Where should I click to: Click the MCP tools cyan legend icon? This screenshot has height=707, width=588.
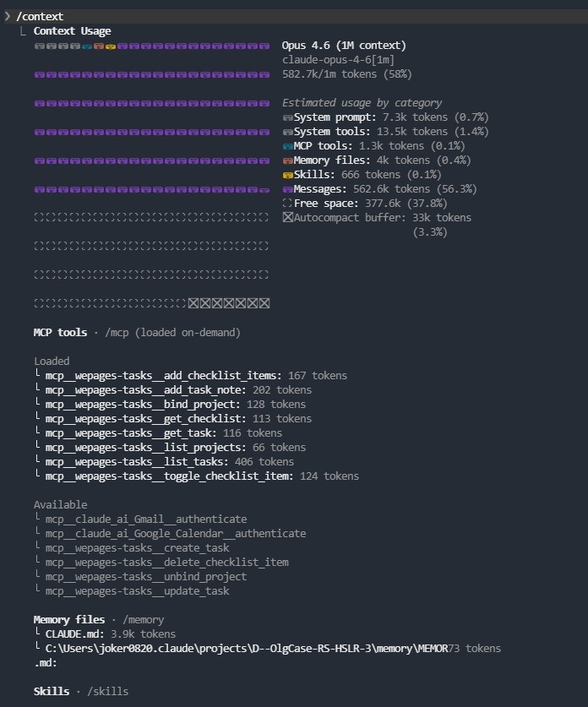click(x=287, y=146)
